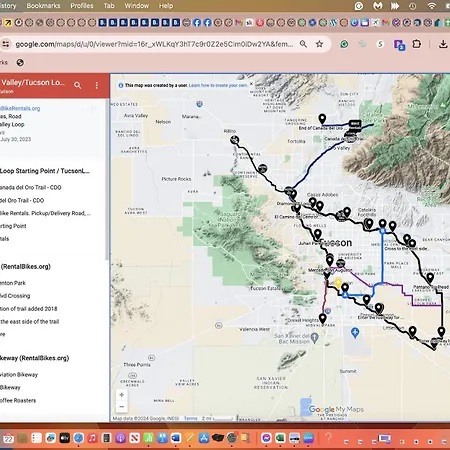This screenshot has height=450, width=450.
Task: Open the Music app in the Dock
Action: click(x=92, y=438)
